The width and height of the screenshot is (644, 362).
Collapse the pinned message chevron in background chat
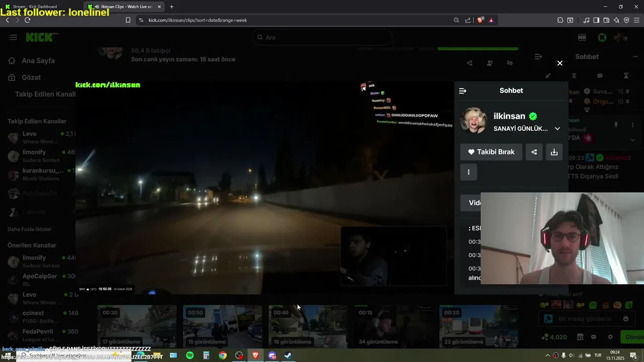[633, 140]
